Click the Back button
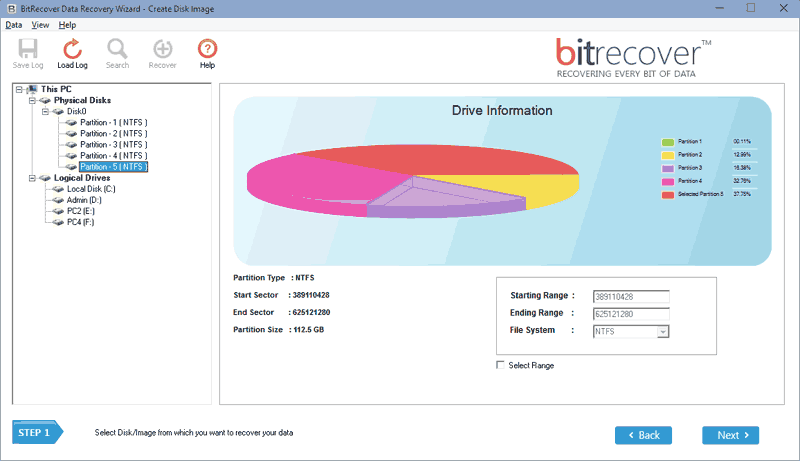 pyautogui.click(x=643, y=436)
